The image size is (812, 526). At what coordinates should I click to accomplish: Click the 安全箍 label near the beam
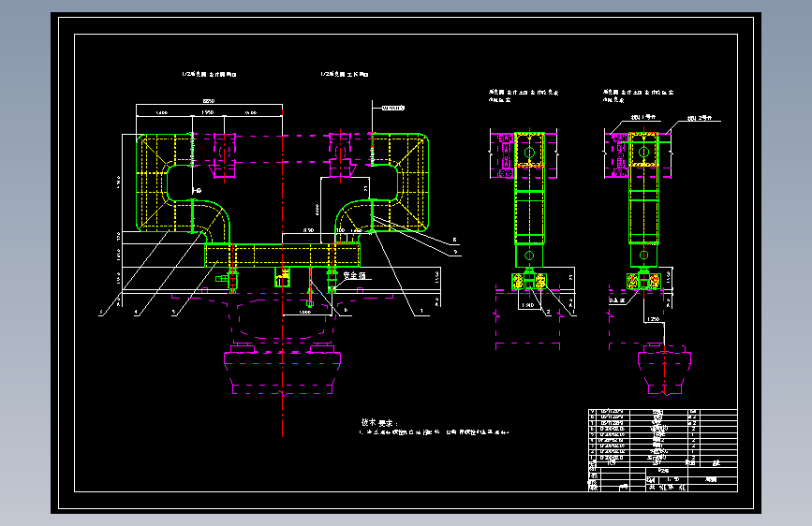[x=355, y=275]
